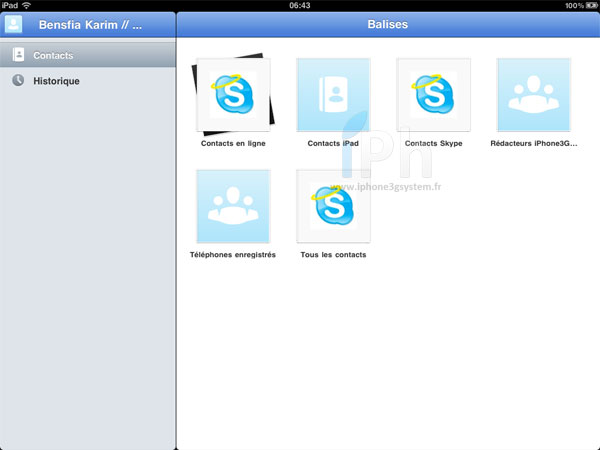The image size is (600, 450).
Task: Open the Contacts Skype tile icon
Action: pyautogui.click(x=433, y=95)
